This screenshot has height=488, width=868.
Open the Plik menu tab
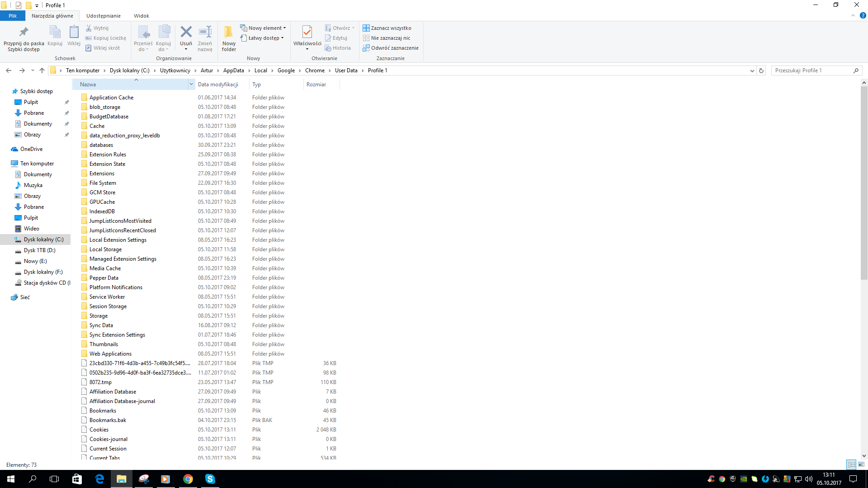tap(13, 16)
